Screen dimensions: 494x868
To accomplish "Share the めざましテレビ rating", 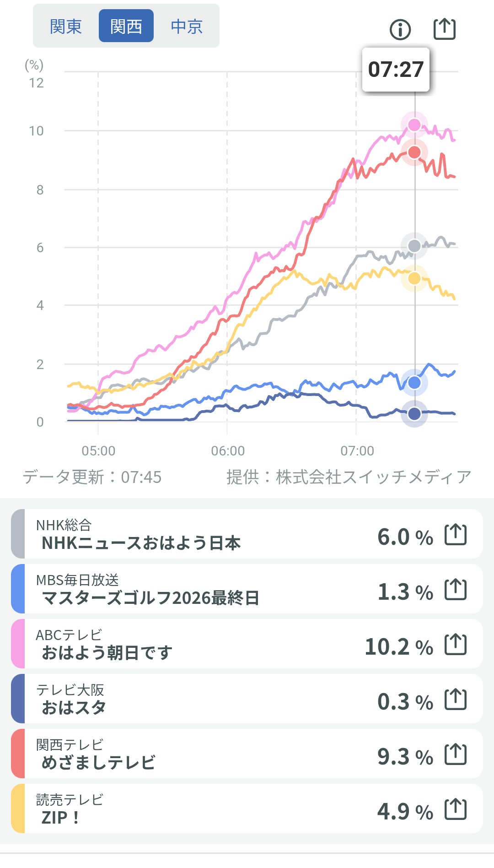I will pyautogui.click(x=456, y=754).
